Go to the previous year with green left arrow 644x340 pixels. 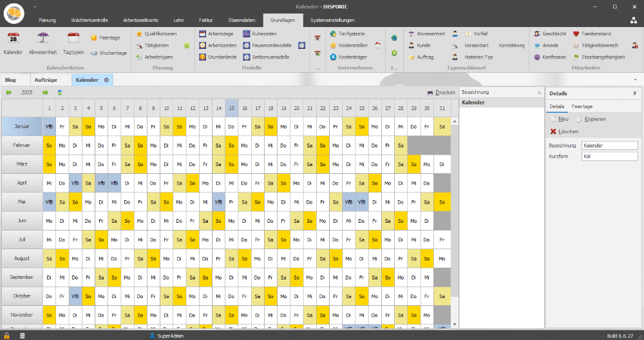tap(9, 93)
